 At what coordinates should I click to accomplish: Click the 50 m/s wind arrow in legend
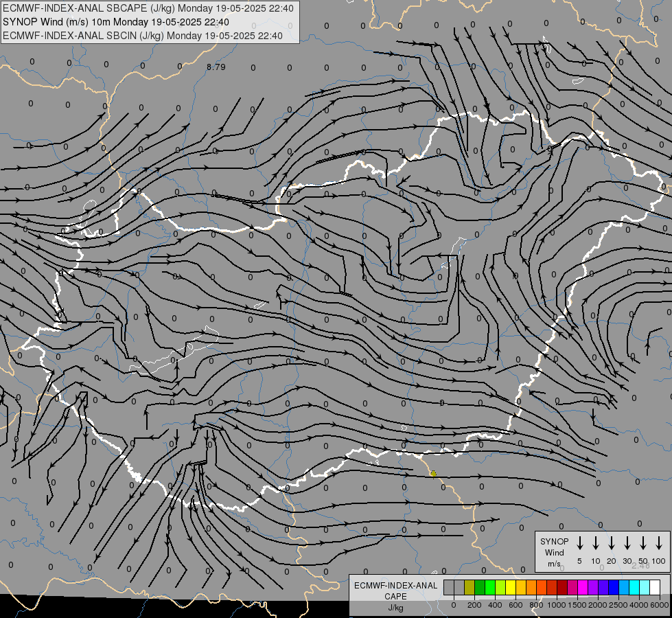click(x=643, y=543)
